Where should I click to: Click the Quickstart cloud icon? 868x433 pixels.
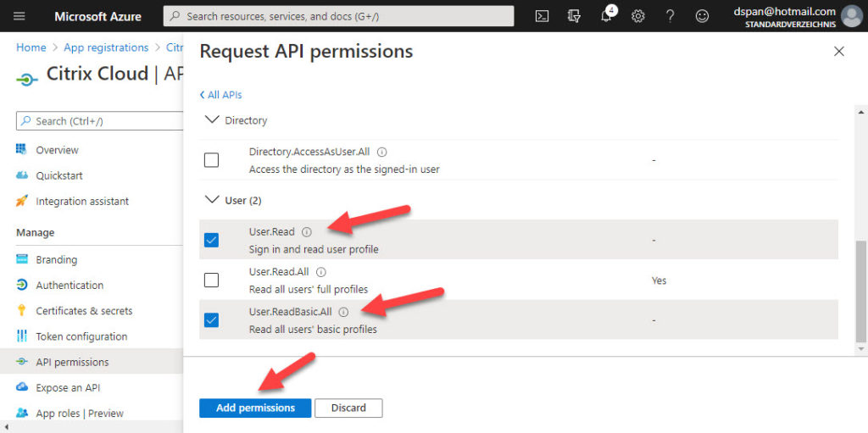21,175
